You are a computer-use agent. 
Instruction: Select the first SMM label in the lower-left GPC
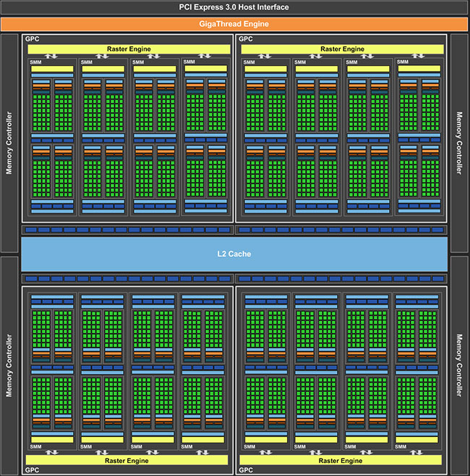click(36, 446)
